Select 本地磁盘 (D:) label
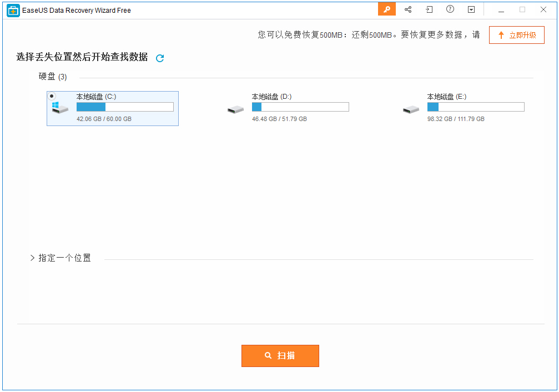 [x=271, y=97]
